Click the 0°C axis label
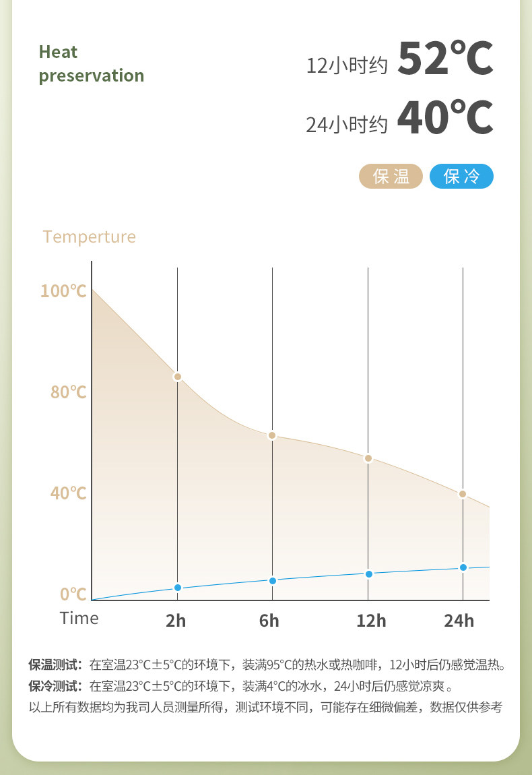 [x=73, y=594]
